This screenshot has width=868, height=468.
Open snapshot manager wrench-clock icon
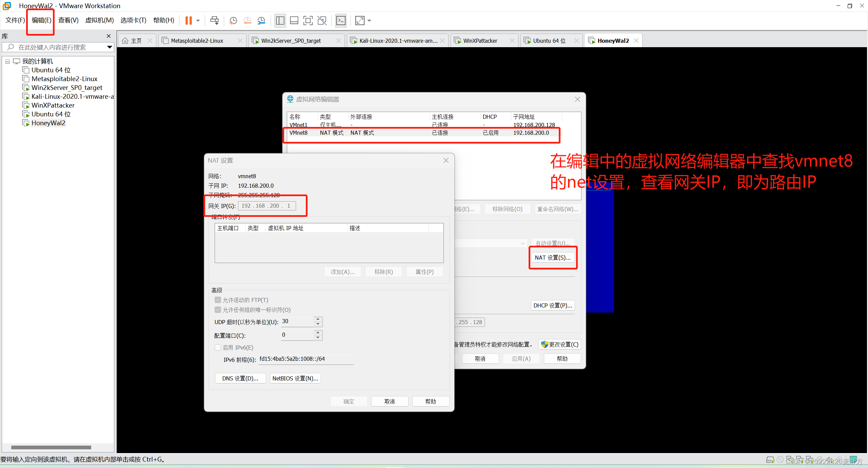261,20
